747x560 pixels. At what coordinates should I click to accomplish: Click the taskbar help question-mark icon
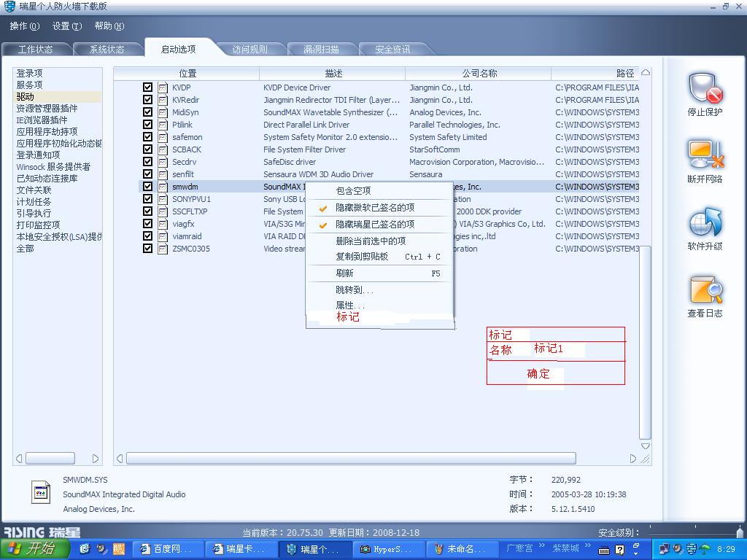tap(620, 550)
